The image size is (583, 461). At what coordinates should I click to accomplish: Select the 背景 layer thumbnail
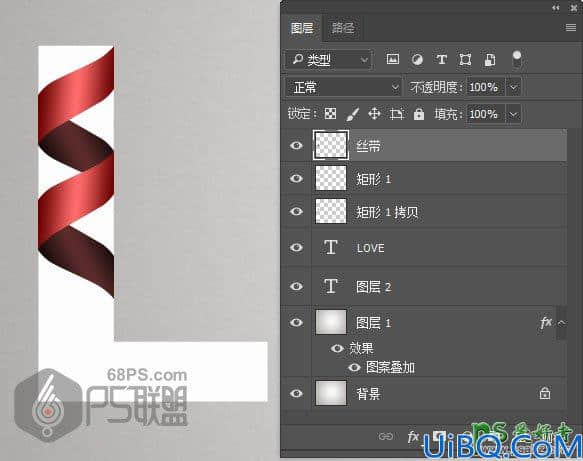331,393
